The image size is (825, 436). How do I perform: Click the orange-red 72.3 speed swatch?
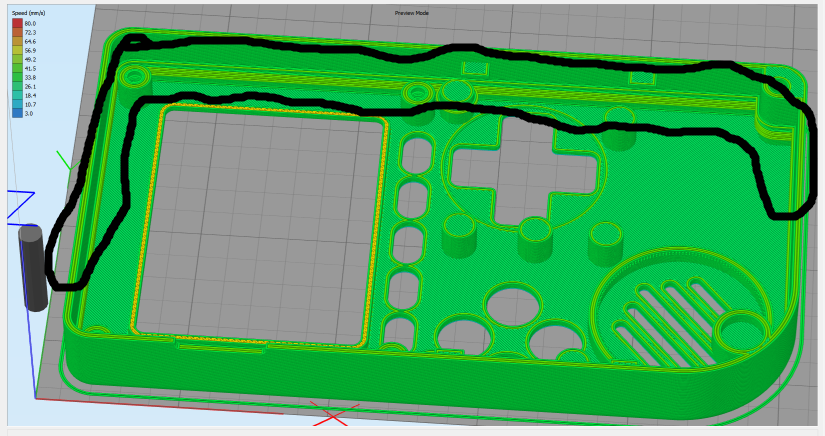click(17, 33)
